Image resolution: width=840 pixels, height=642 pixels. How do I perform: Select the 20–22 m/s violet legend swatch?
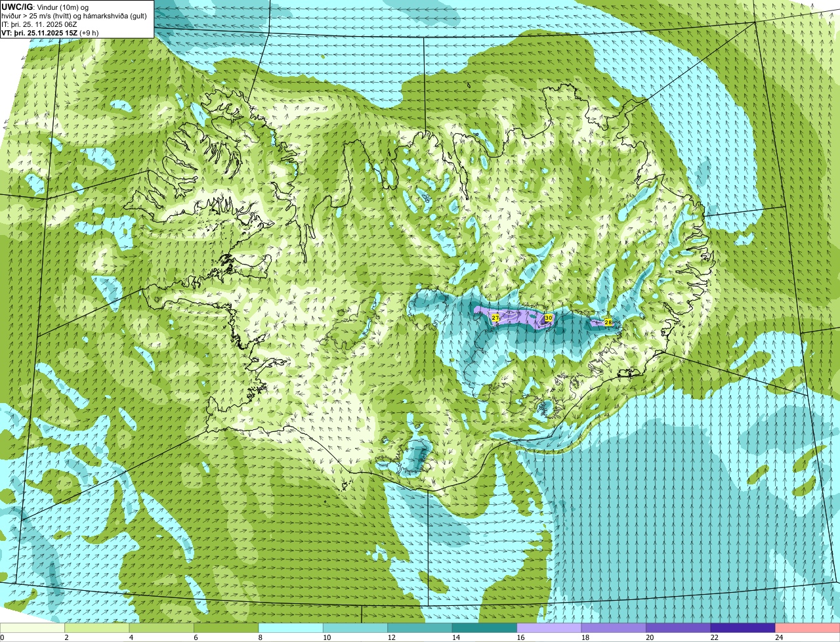click(679, 628)
